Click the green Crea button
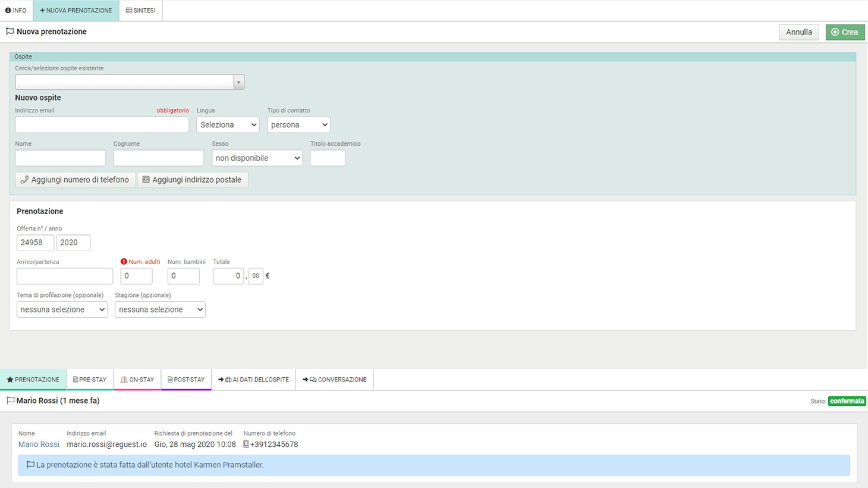This screenshot has width=868, height=488. coord(845,32)
